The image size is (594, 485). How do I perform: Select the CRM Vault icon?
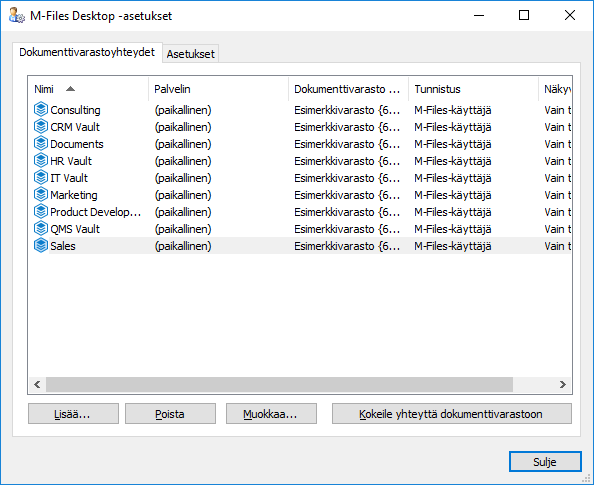(41, 127)
